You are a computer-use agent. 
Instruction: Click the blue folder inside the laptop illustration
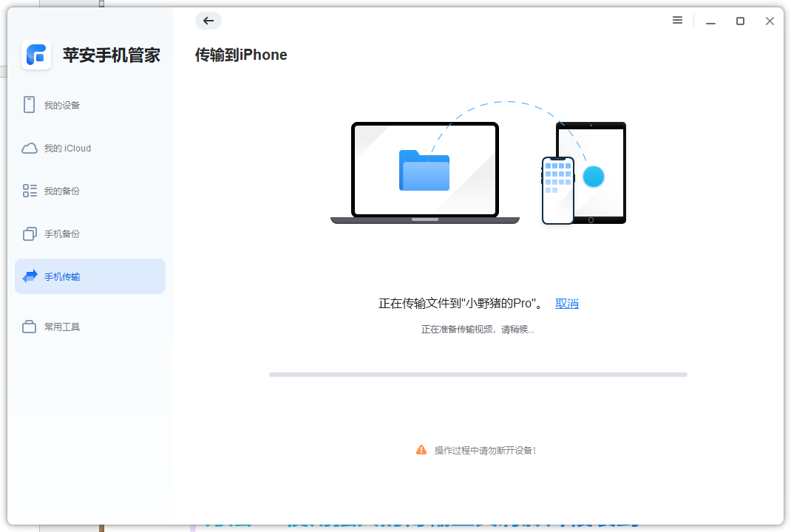tap(425, 171)
